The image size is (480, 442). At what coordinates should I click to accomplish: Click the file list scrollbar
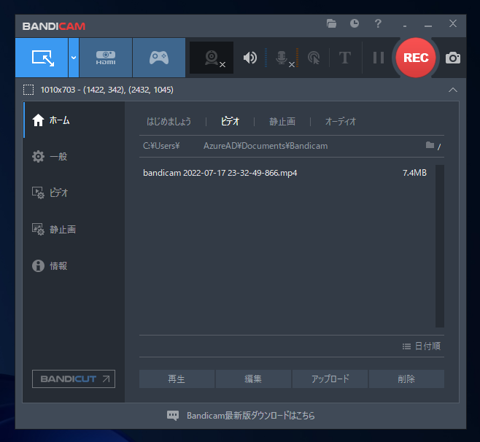coord(440,246)
